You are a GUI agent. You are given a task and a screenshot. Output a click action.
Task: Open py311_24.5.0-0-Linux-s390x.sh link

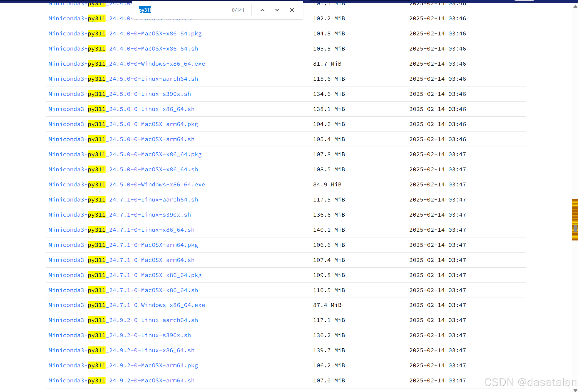120,94
